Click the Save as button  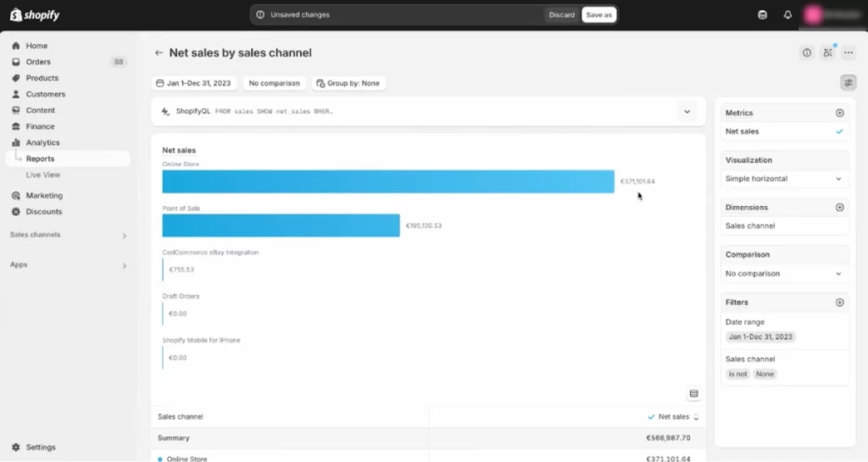pyautogui.click(x=599, y=15)
